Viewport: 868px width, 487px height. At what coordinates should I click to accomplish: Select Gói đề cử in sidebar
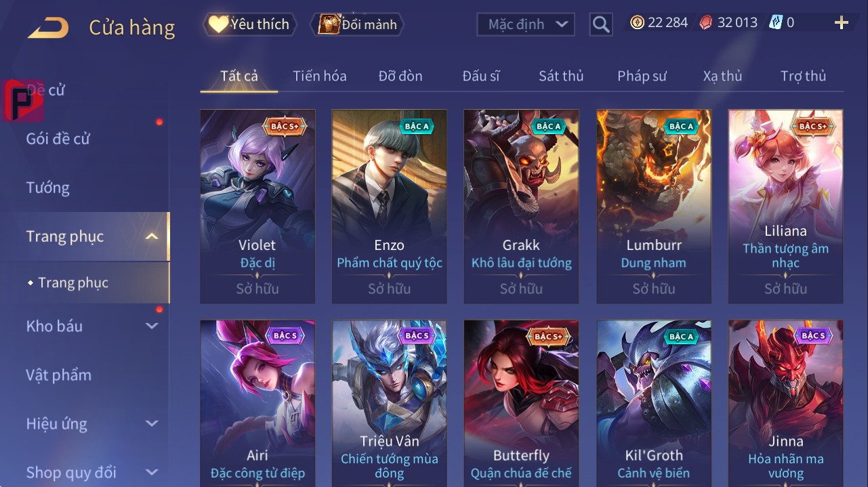pyautogui.click(x=58, y=139)
